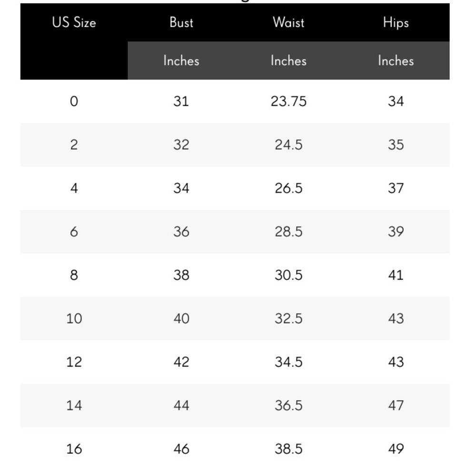Select bust value 34 for size 4
Screen dimensions: 476x476
[181, 188]
